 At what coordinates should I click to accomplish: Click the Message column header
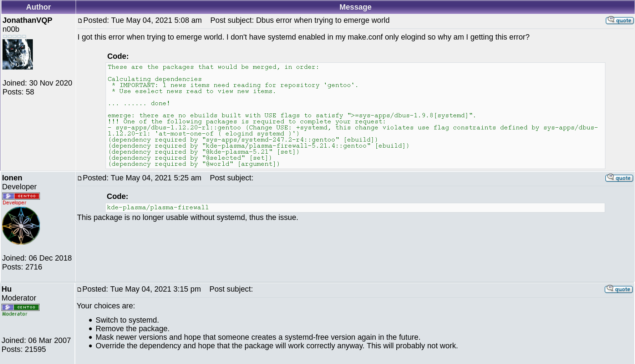355,7
